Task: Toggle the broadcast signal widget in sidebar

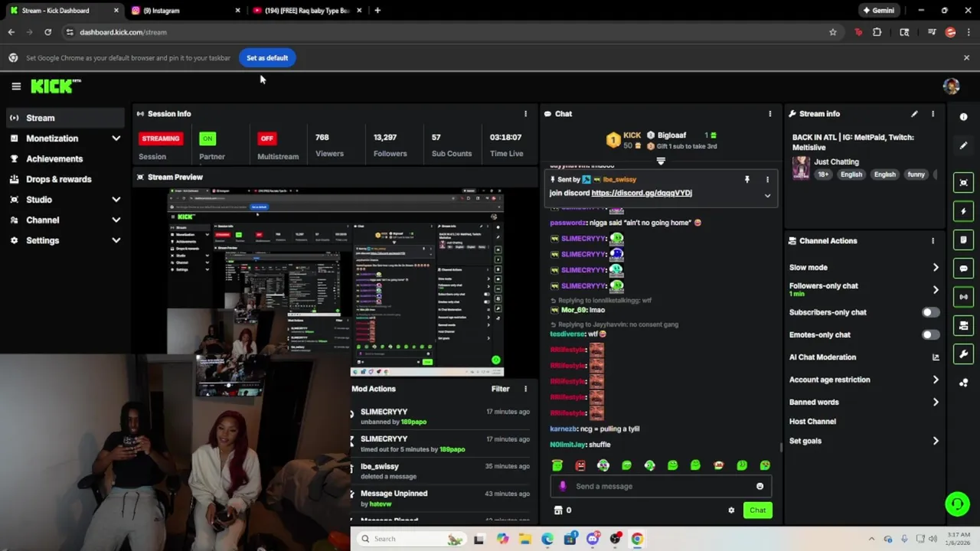Action: coord(963,297)
